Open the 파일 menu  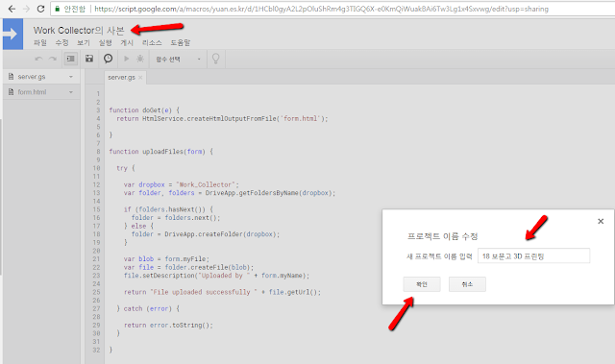[x=40, y=42]
